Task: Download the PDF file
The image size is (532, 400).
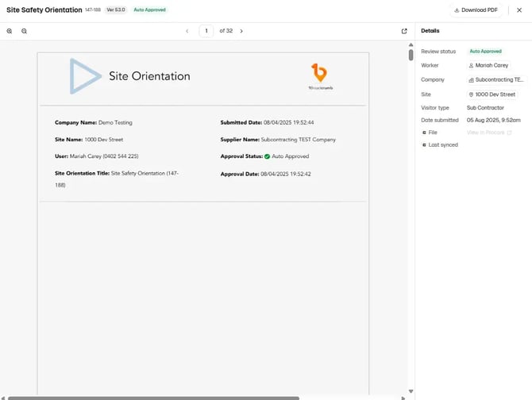Action: click(x=476, y=10)
